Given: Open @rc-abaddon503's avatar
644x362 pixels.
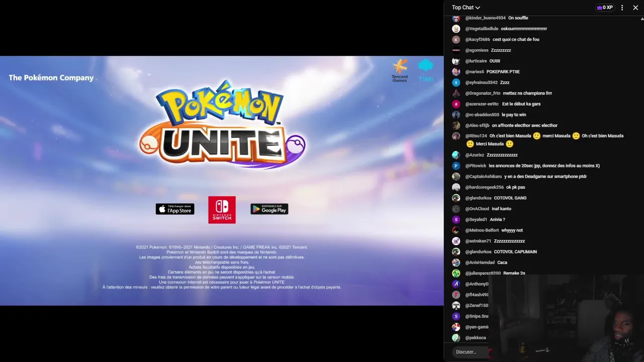Looking at the screenshot, I should click(456, 115).
